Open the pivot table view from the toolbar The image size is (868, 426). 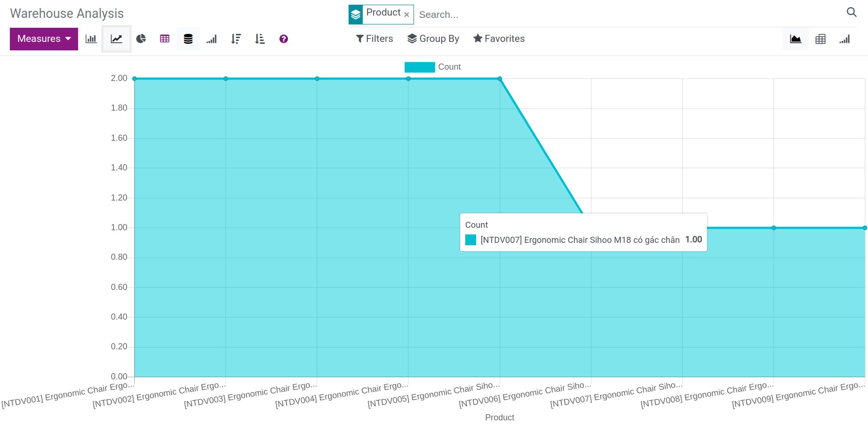coord(164,39)
